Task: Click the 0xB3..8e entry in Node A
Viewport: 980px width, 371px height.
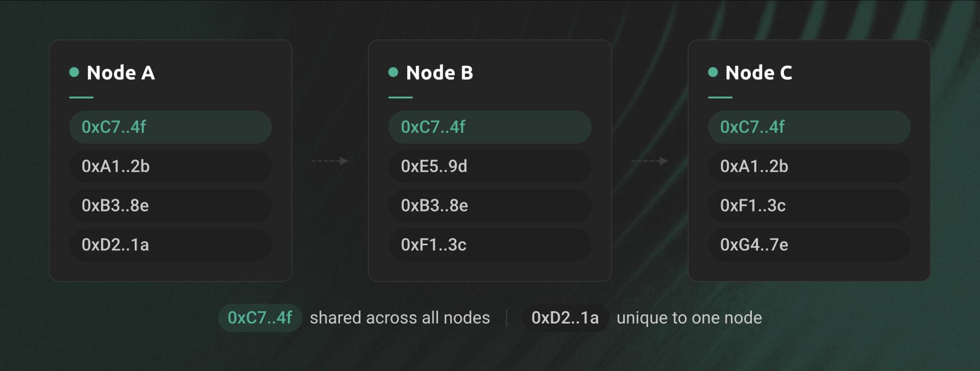Action: pyautogui.click(x=170, y=205)
